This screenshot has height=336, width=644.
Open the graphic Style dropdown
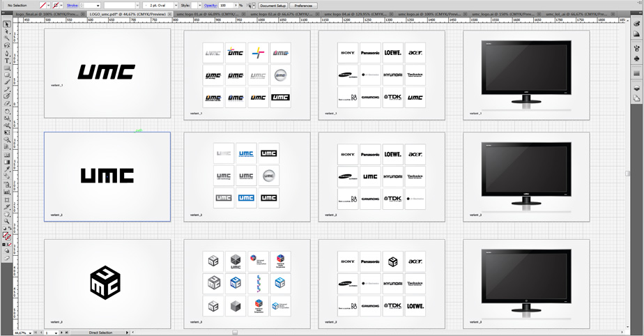tap(199, 6)
